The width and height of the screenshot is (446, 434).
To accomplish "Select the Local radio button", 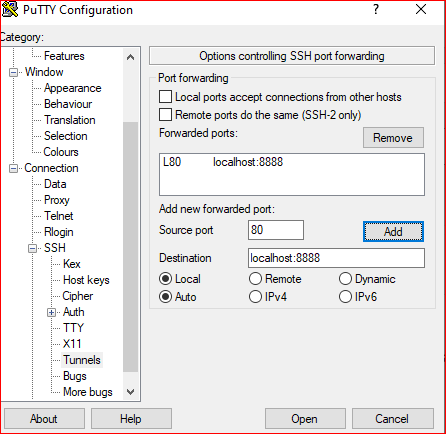I will [165, 279].
